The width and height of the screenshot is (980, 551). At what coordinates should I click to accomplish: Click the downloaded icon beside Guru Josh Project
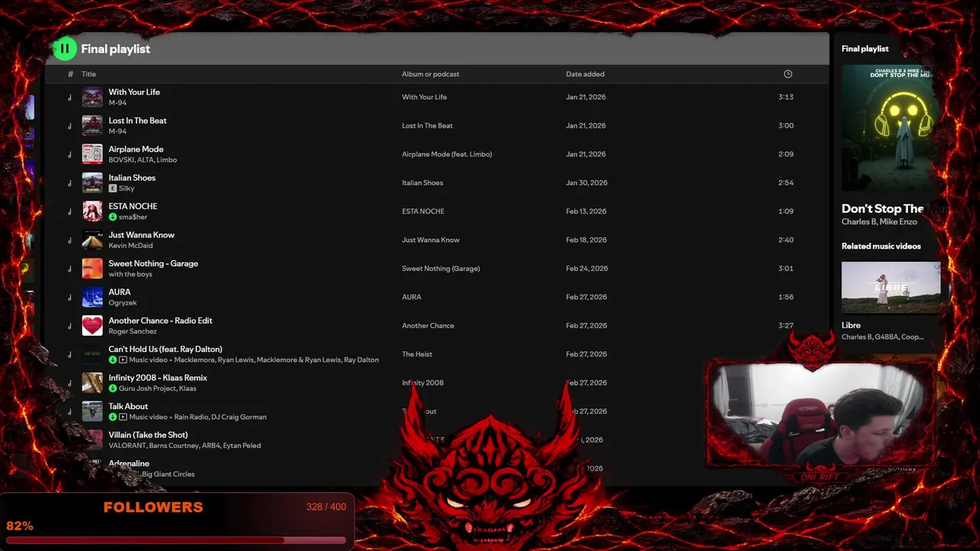[x=113, y=389]
